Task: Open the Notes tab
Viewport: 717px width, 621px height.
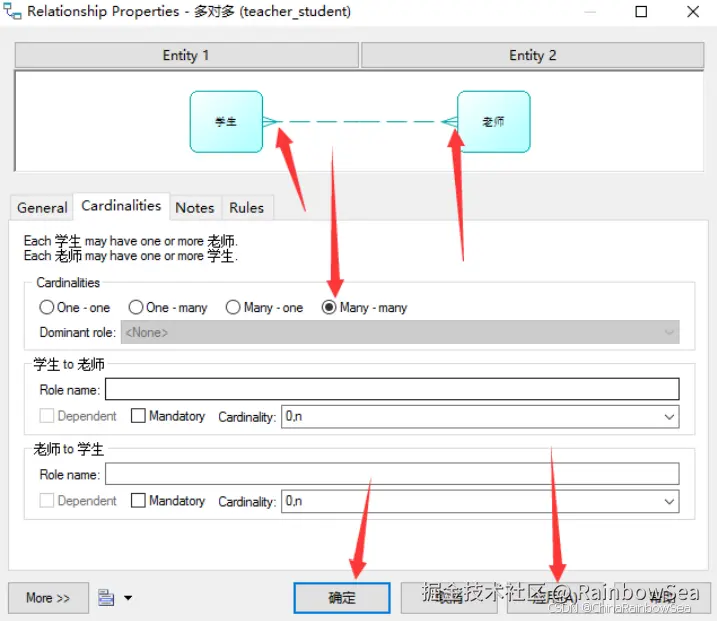Action: (x=195, y=208)
